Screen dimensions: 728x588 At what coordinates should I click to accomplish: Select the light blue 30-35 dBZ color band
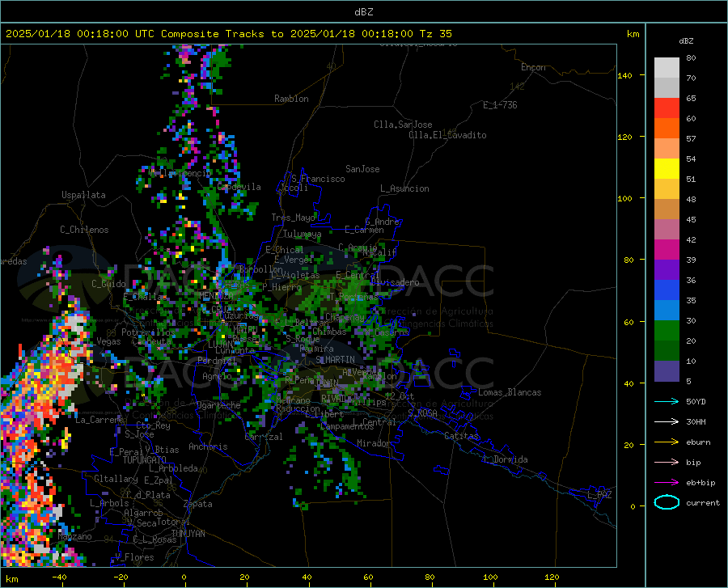pyautogui.click(x=667, y=311)
